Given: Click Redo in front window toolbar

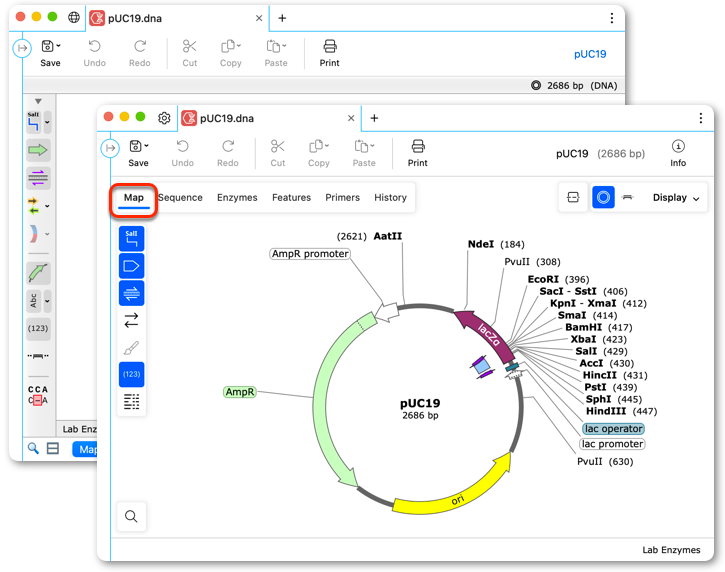Looking at the screenshot, I should coord(227,153).
